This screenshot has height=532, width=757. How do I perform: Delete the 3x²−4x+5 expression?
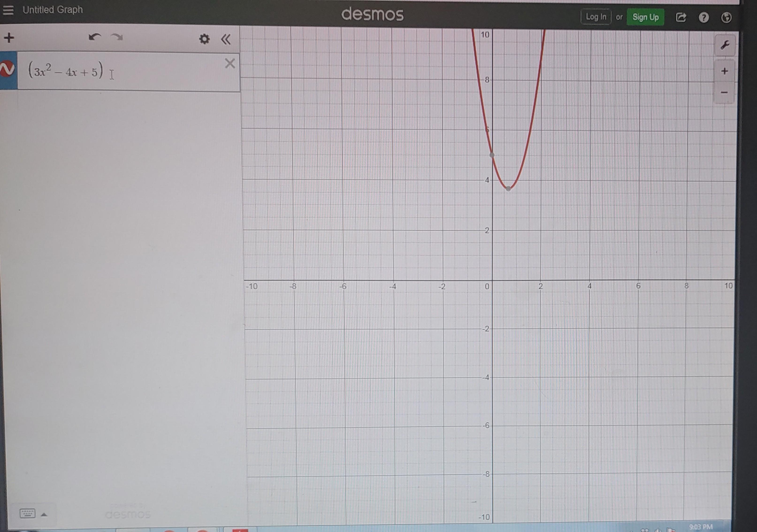point(230,63)
